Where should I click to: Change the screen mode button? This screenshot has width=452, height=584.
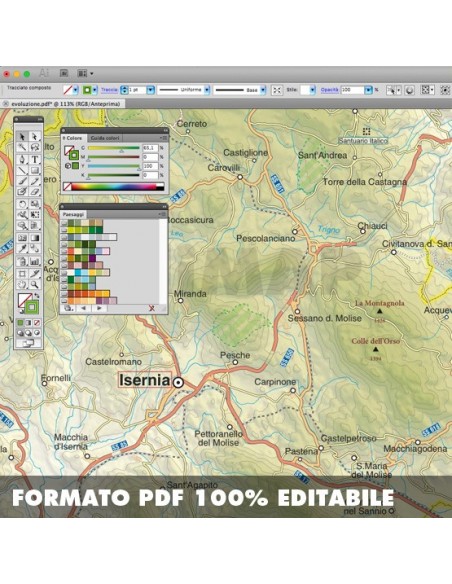pos(28,343)
